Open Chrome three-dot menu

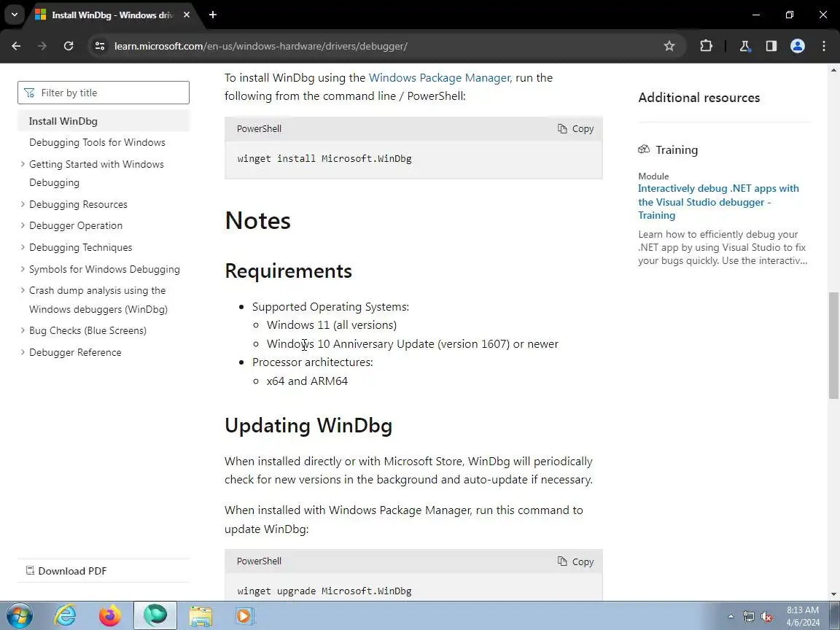coord(824,46)
